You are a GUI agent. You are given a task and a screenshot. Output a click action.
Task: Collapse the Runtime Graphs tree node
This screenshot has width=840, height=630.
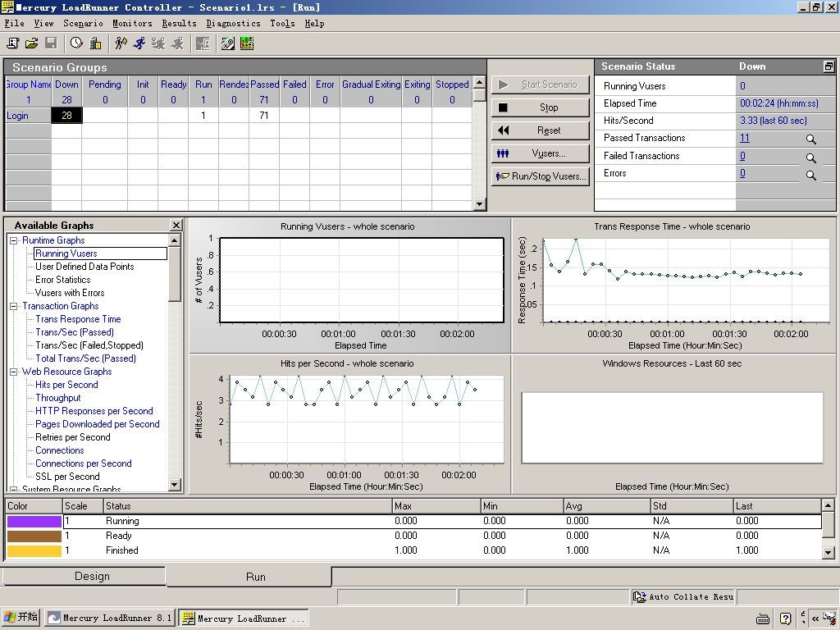click(14, 240)
